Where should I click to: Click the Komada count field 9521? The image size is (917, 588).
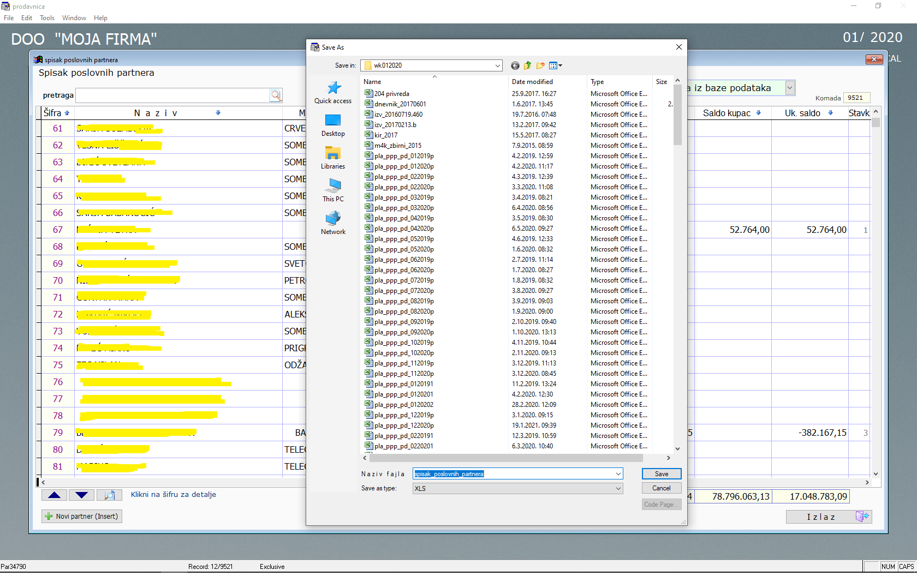856,98
